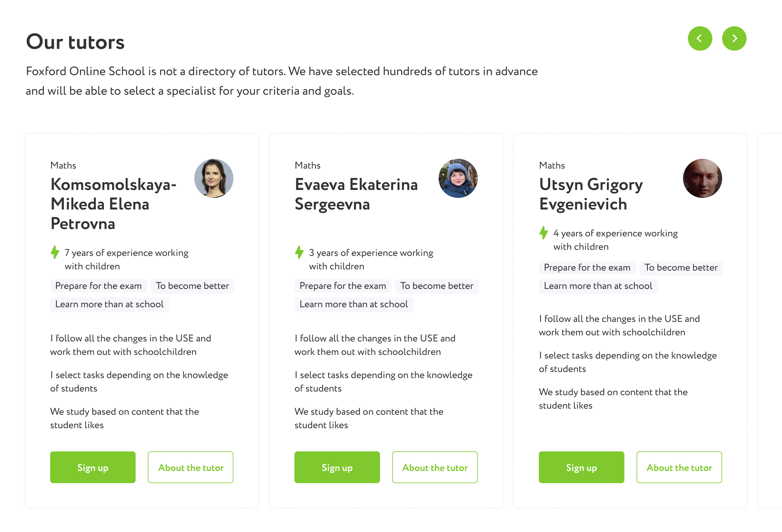The height and width of the screenshot is (532, 782).
Task: Click the Evaeva Ekaterina Sergeevna name heading
Action: coord(356,194)
